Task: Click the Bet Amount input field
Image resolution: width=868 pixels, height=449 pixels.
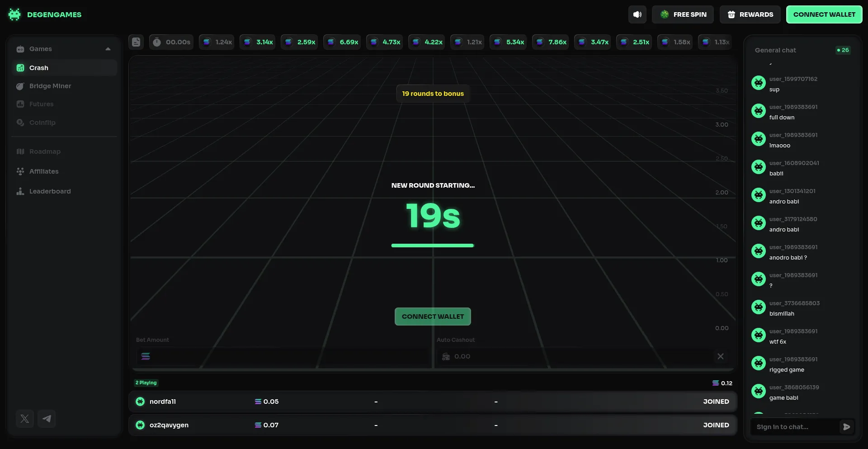Action: pos(285,356)
